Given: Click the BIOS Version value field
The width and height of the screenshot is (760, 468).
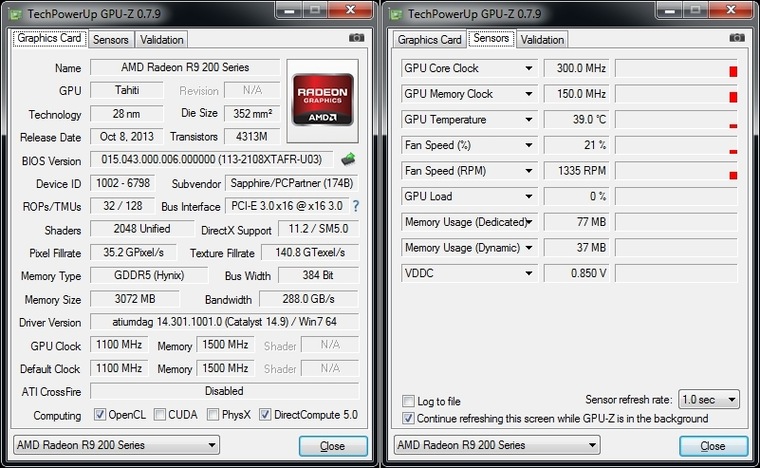Looking at the screenshot, I should pos(212,159).
